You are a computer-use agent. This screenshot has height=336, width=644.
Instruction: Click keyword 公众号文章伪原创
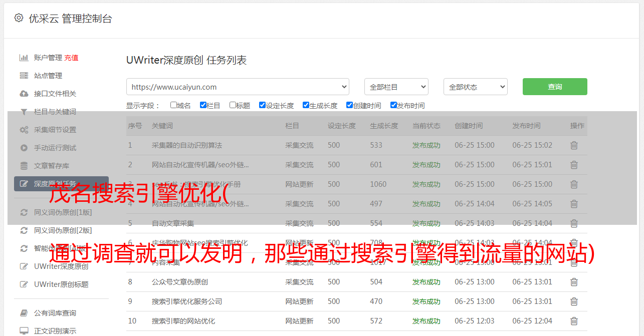180,282
